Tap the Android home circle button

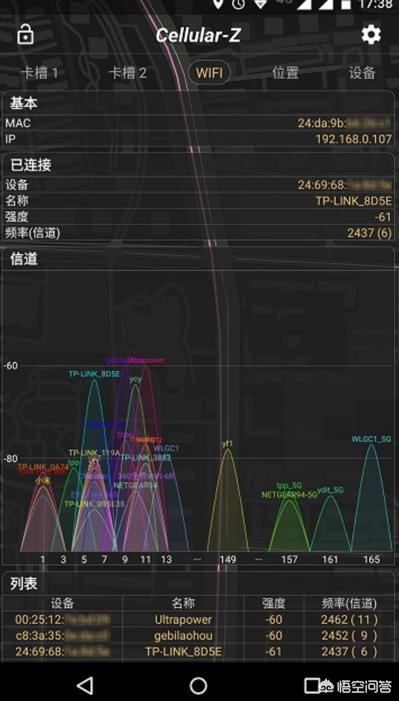[199, 685]
